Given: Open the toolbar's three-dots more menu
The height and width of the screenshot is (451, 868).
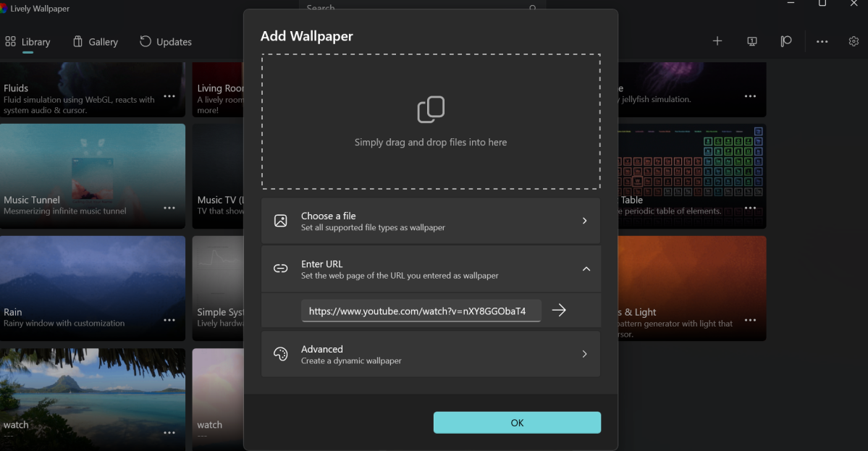Looking at the screenshot, I should [822, 41].
